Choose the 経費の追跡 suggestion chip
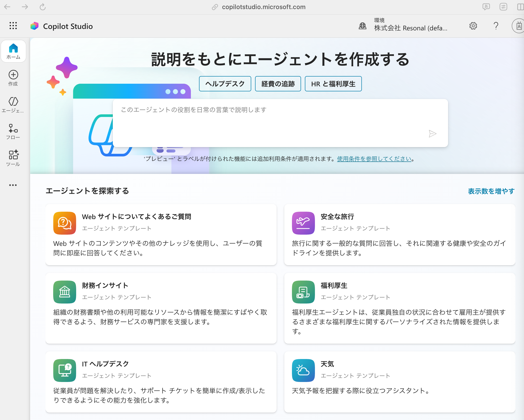The height and width of the screenshot is (420, 524). coord(278,84)
